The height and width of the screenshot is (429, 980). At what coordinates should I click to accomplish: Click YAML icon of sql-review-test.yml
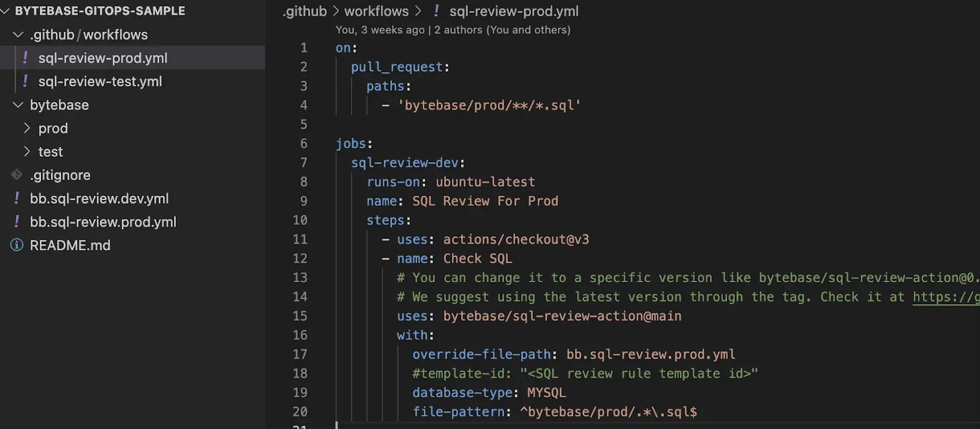click(x=25, y=81)
